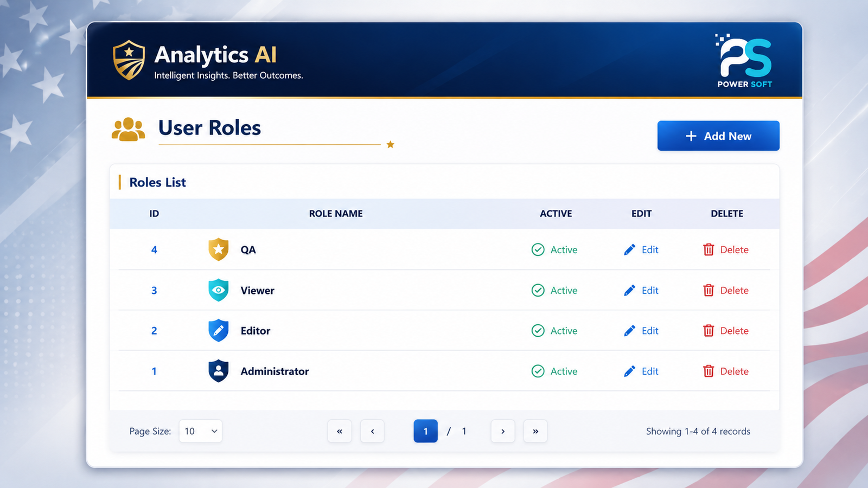This screenshot has height=488, width=868.
Task: Add a new user role
Action: pyautogui.click(x=718, y=136)
